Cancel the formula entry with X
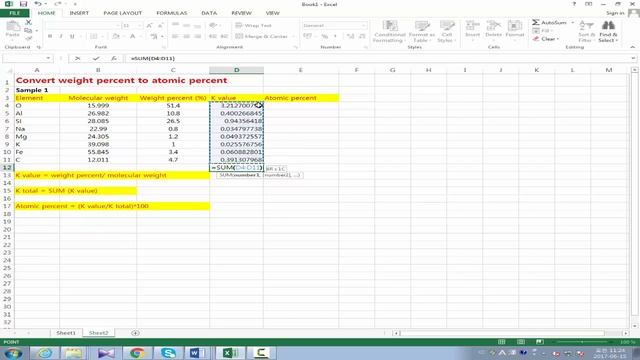Screen dimensions: 640x360 [78, 58]
